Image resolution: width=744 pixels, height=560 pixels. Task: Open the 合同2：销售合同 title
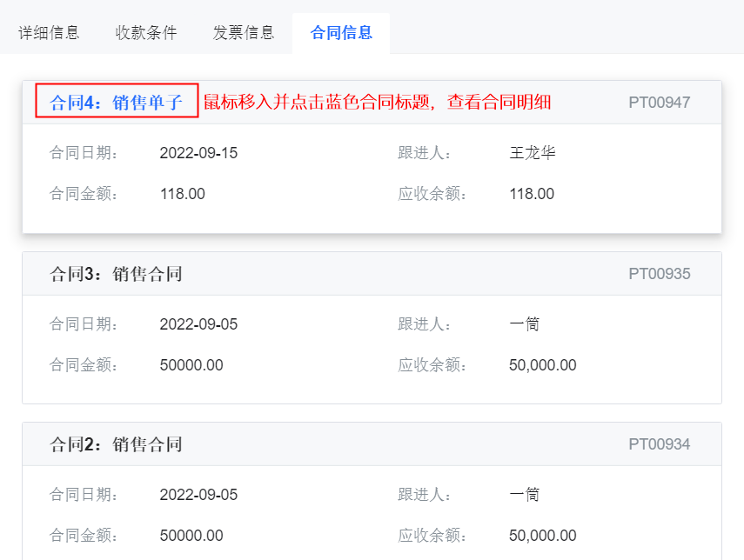click(117, 444)
